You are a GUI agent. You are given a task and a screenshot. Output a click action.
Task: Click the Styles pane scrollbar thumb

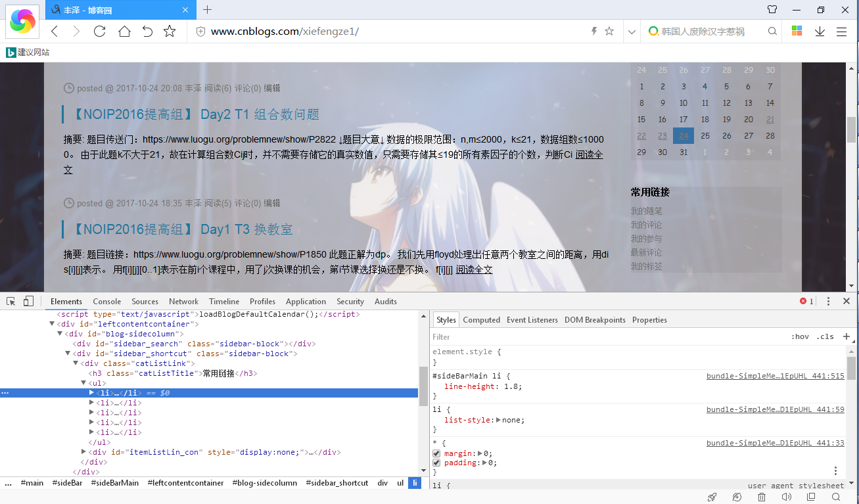[x=852, y=368]
